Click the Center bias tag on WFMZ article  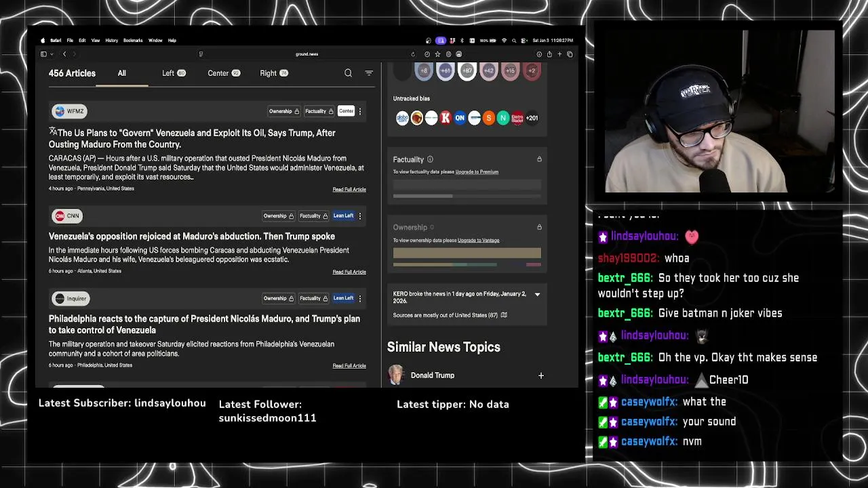(346, 111)
